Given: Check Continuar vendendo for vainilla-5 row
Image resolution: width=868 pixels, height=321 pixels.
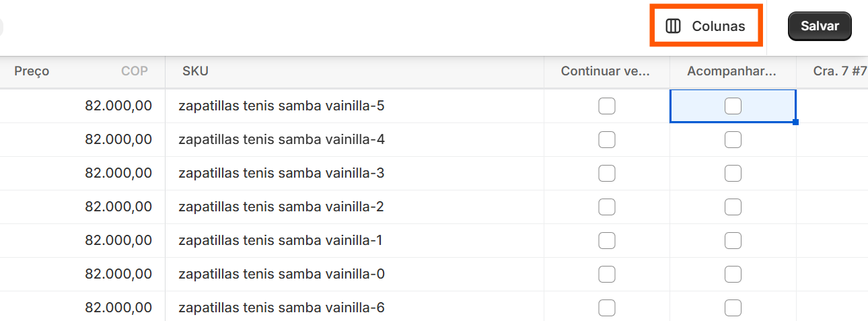Looking at the screenshot, I should (607, 106).
